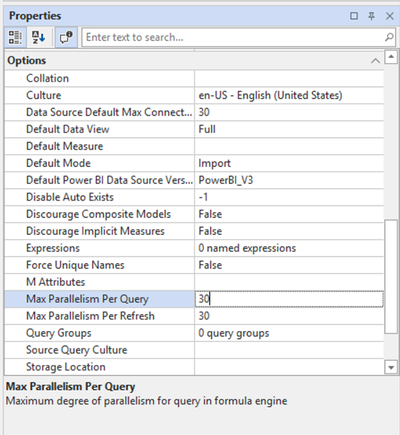Image resolution: width=400 pixels, height=435 pixels.
Task: Click the Import value cell
Action: (x=289, y=164)
